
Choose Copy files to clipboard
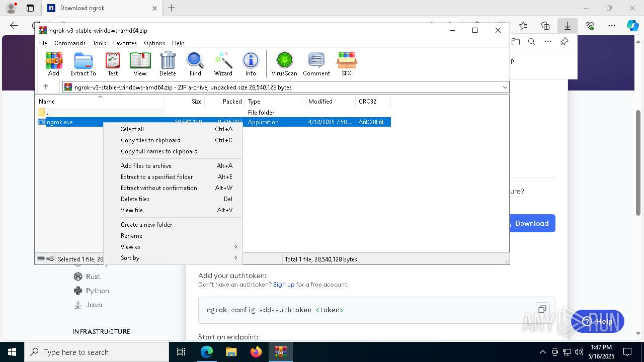pos(173,140)
